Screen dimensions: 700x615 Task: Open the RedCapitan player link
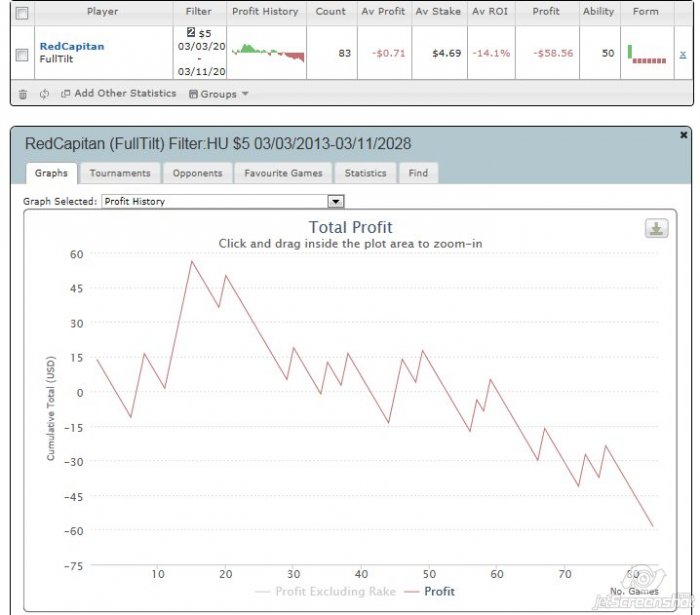point(72,46)
